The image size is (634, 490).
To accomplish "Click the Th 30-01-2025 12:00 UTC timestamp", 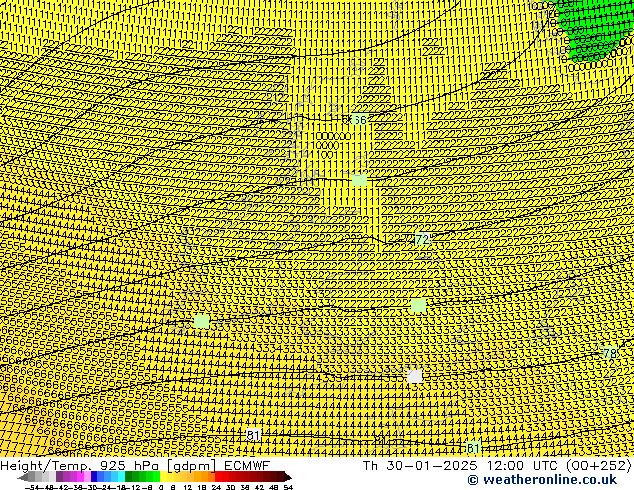I will pos(497,465).
